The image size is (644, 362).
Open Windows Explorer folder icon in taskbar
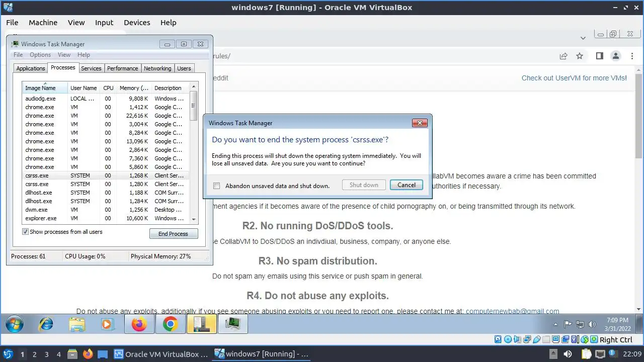pyautogui.click(x=77, y=324)
